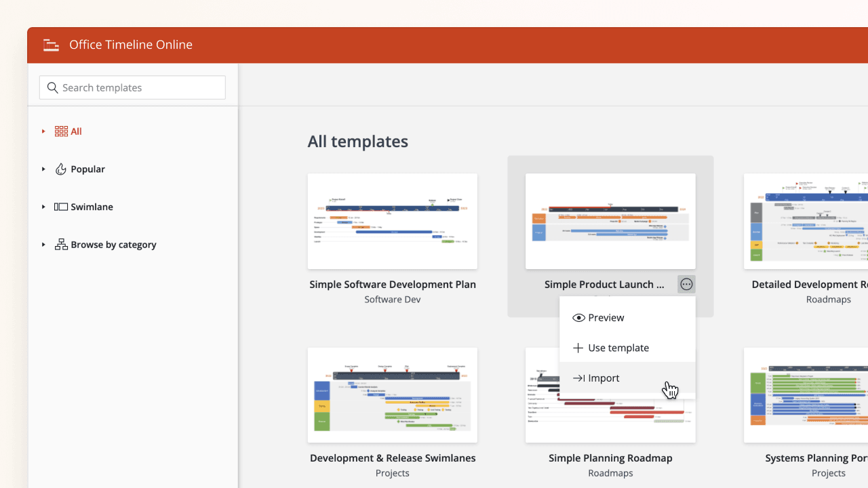The width and height of the screenshot is (868, 488).
Task: Open the Detailed Development Roadmap thumbnail
Action: click(x=806, y=221)
